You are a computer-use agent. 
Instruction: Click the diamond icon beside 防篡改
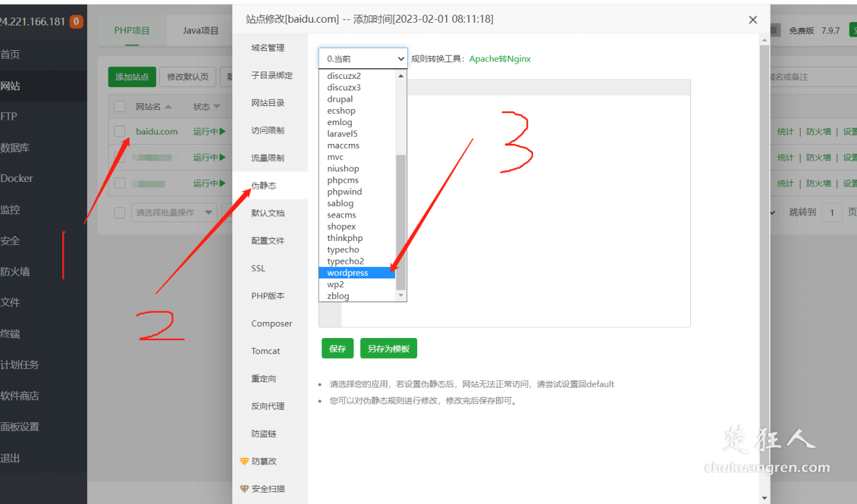coord(244,461)
